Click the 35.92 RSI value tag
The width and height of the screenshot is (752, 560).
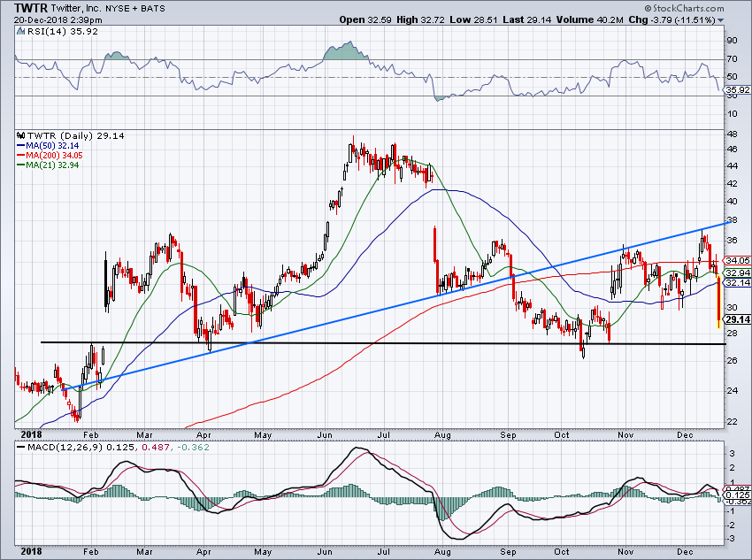tap(737, 89)
